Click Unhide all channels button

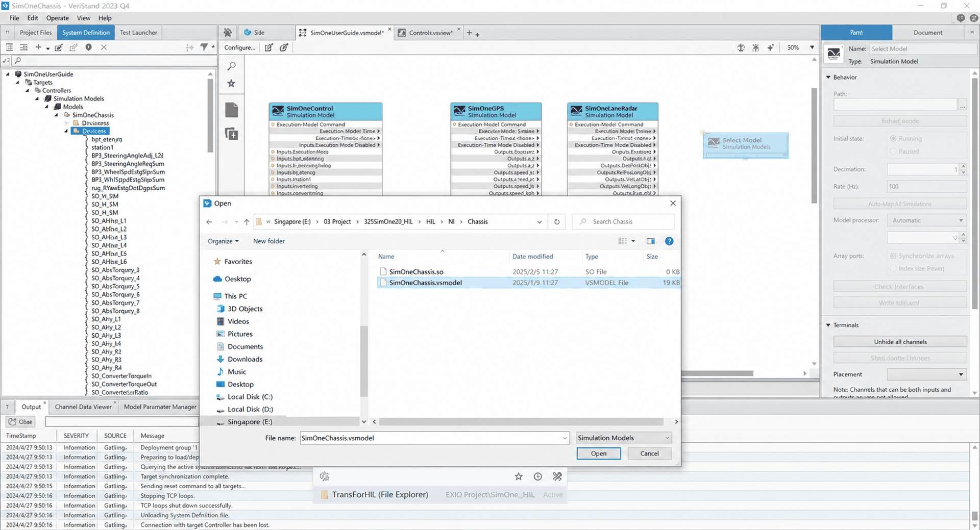(x=900, y=342)
